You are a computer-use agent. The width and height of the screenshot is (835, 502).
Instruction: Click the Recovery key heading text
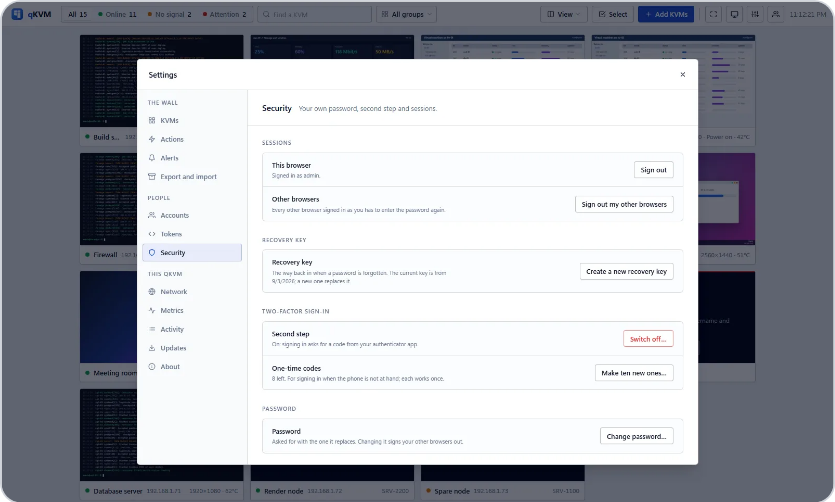click(292, 262)
